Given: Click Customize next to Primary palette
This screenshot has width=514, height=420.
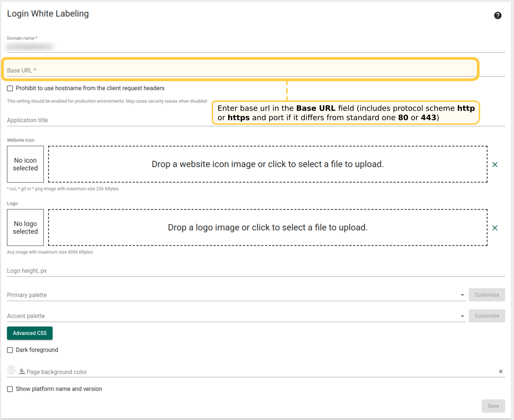Looking at the screenshot, I should (486, 295).
